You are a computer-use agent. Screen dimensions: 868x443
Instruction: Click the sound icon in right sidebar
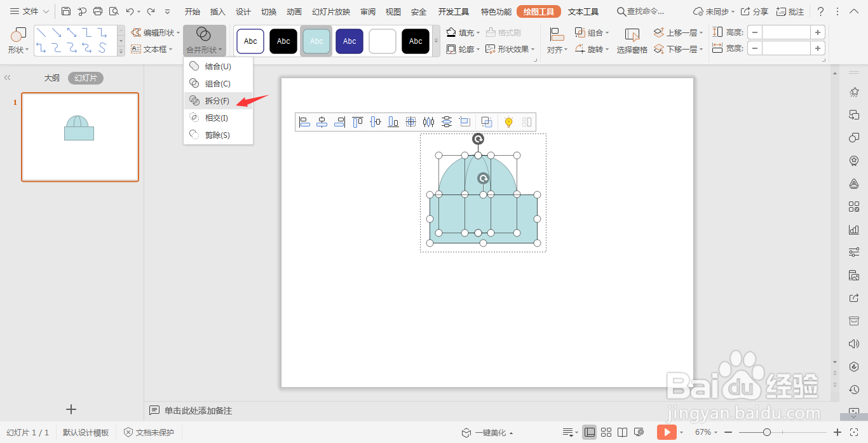[x=854, y=344]
